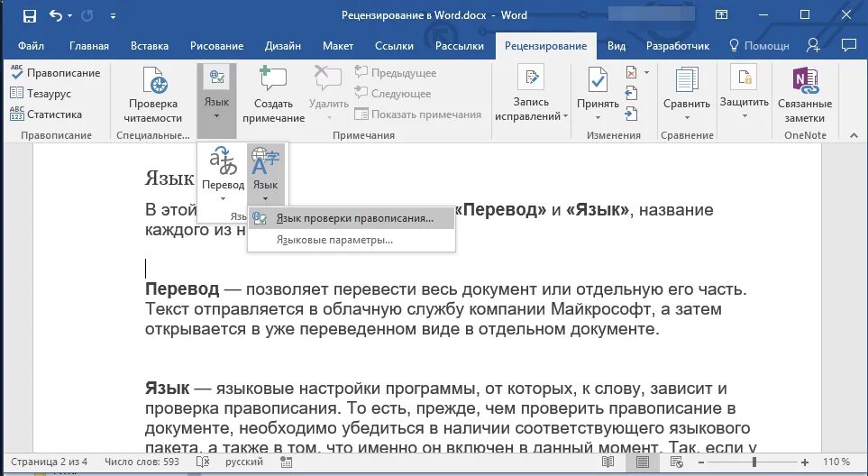Show the Статистика word count
The height and width of the screenshot is (476, 868).
click(46, 114)
